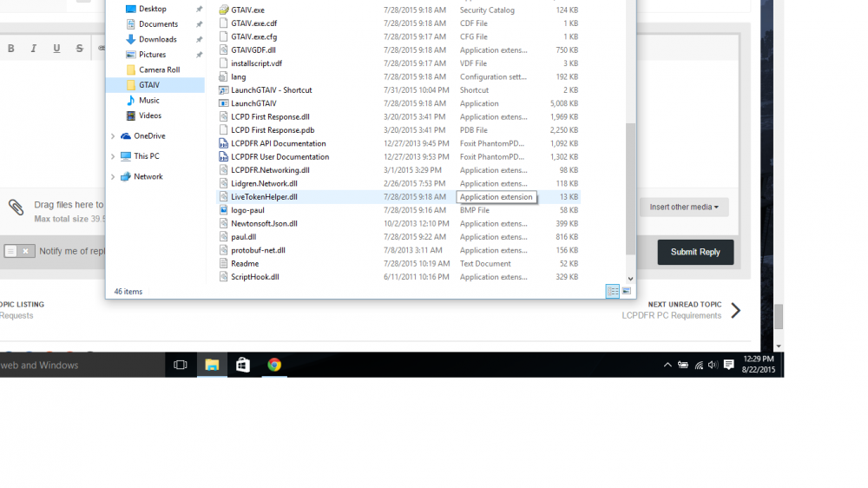Click the file list scrollbar down arrow
This screenshot has height=488, width=868.
click(x=630, y=280)
